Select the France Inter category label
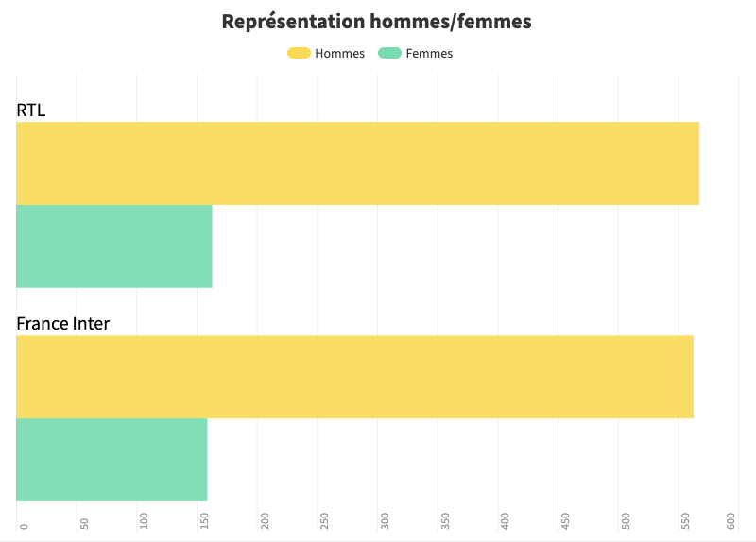The image size is (756, 542). [x=63, y=324]
